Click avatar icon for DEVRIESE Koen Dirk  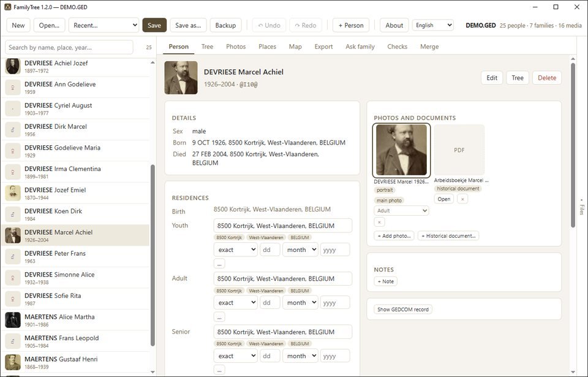coord(13,215)
